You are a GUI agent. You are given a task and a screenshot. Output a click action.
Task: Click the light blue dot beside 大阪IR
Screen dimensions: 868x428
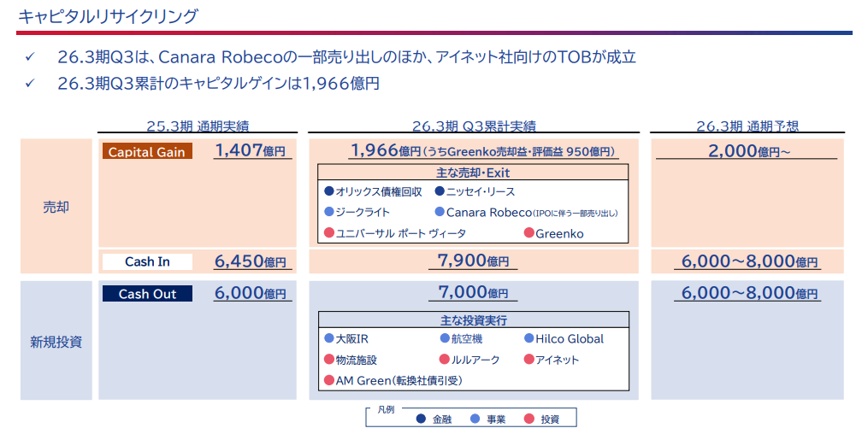tap(329, 338)
